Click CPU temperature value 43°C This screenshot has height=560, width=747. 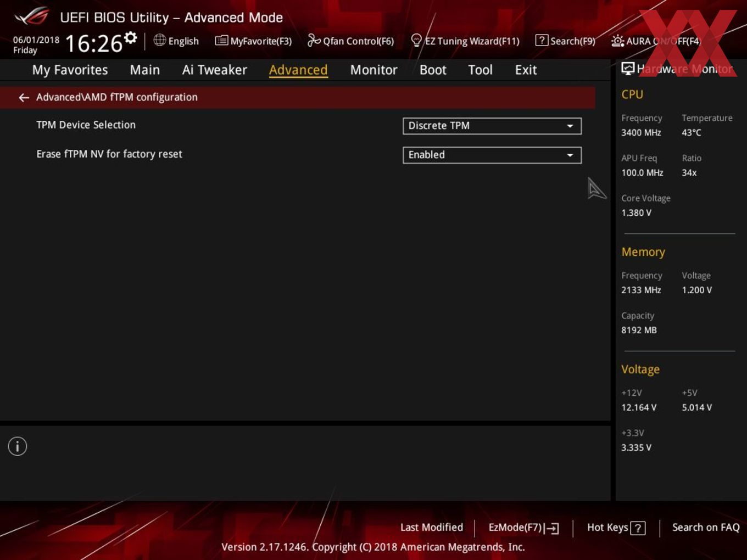(x=692, y=133)
